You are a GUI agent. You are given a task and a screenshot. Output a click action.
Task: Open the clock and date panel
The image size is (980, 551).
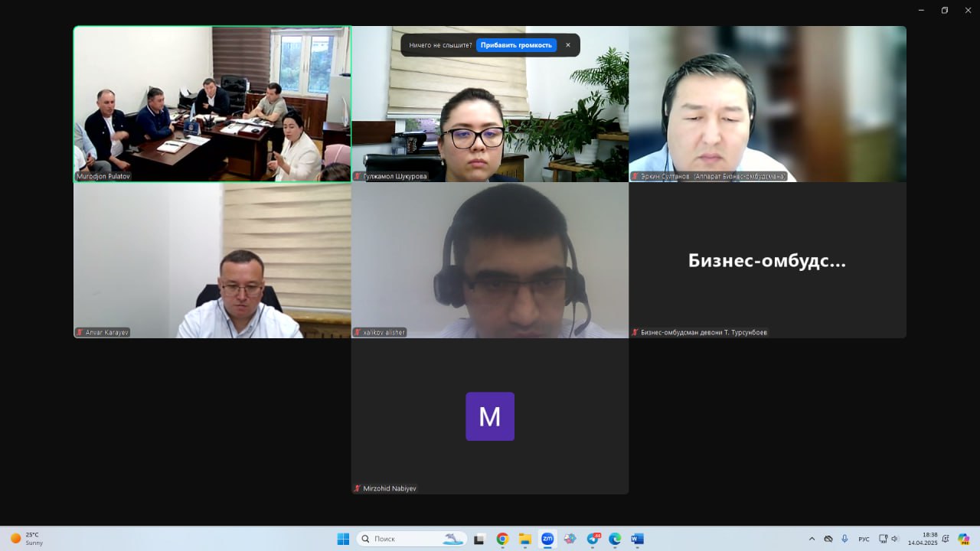[x=929, y=539]
